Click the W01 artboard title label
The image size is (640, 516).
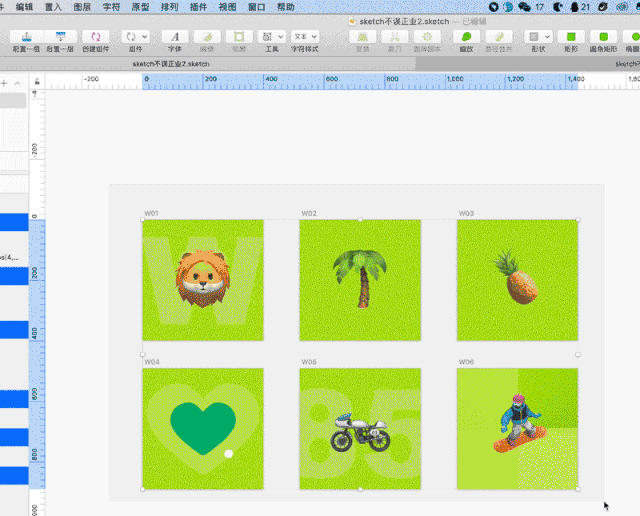[x=151, y=213]
